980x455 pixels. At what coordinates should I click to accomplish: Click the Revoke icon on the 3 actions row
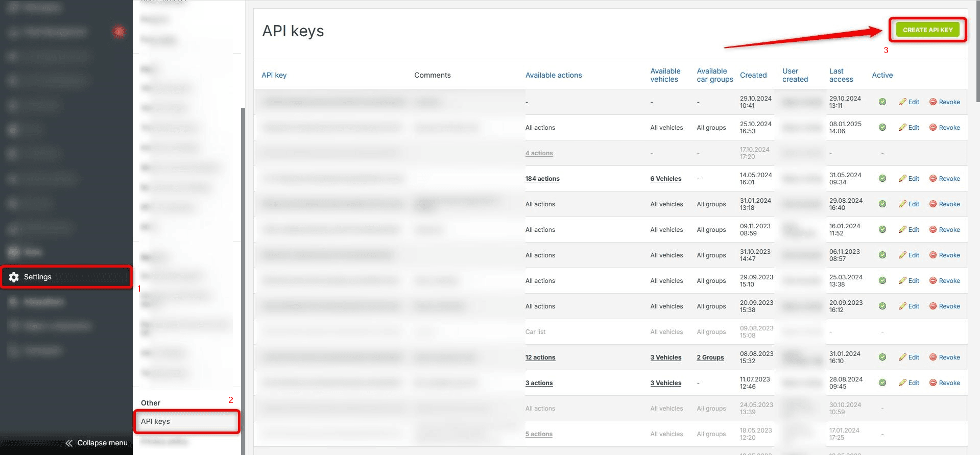933,382
